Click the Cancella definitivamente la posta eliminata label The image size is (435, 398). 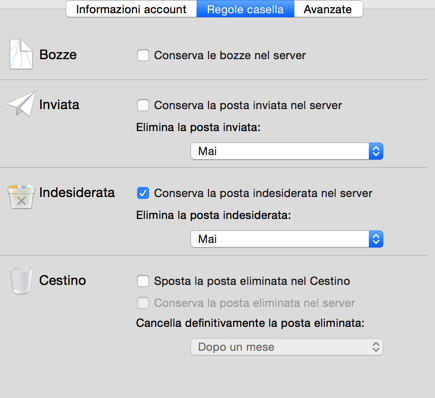pos(250,323)
